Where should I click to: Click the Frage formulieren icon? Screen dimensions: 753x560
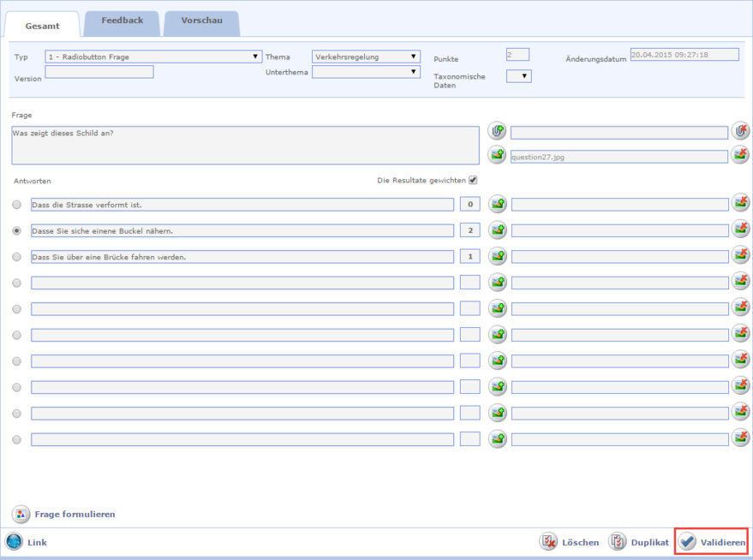[21, 515]
